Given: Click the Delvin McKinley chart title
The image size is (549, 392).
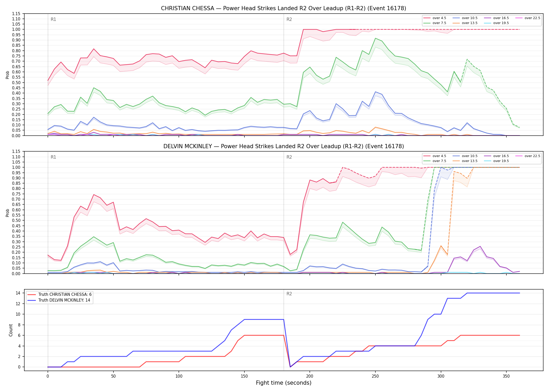Looking at the screenshot, I should click(283, 146).
